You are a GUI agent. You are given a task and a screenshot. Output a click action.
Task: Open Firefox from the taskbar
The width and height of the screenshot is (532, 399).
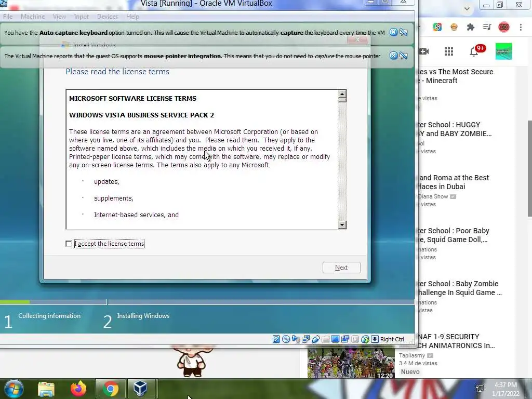[x=78, y=389]
